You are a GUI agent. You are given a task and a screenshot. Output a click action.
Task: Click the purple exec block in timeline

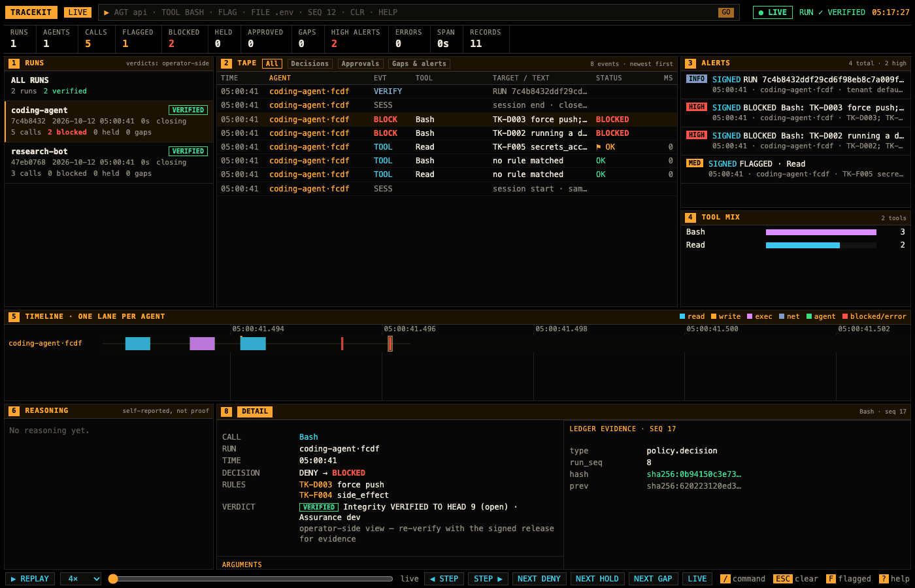(202, 344)
